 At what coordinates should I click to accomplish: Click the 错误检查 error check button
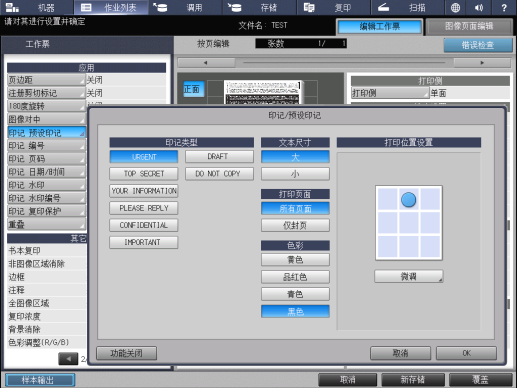click(x=478, y=45)
